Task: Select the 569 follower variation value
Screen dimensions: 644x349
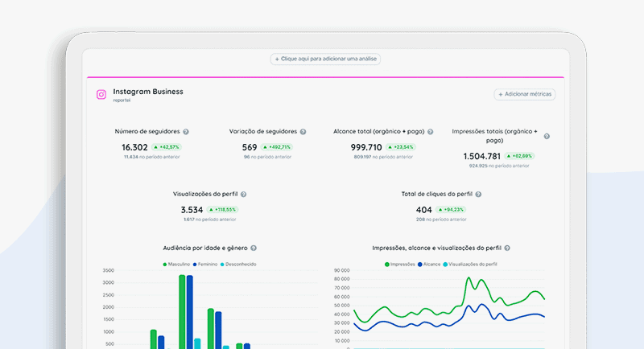Action: 250,147
